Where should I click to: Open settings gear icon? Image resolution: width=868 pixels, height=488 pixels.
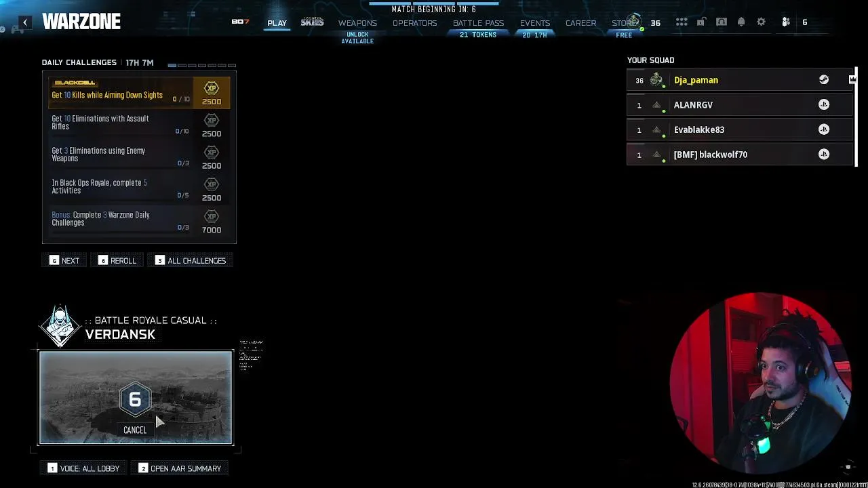tap(762, 22)
